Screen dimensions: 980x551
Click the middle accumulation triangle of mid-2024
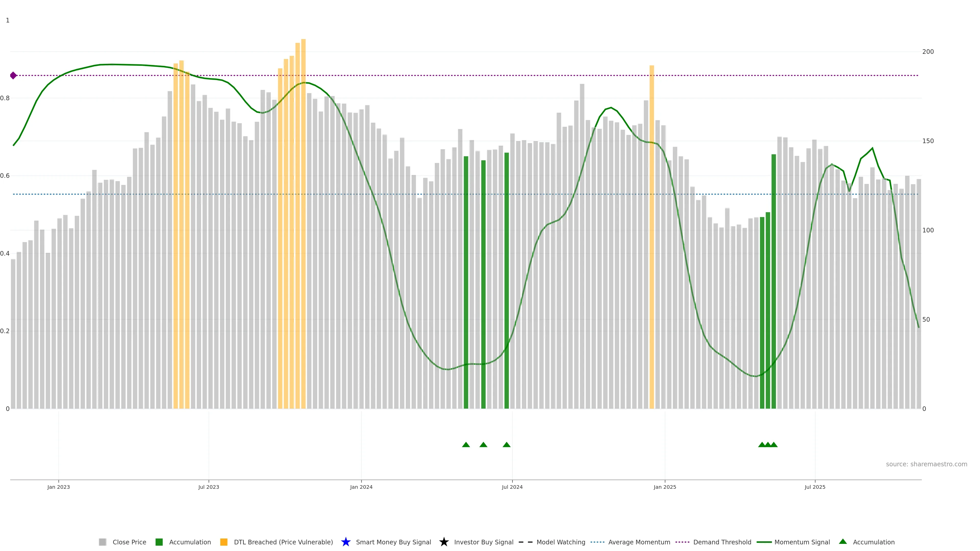coord(483,445)
